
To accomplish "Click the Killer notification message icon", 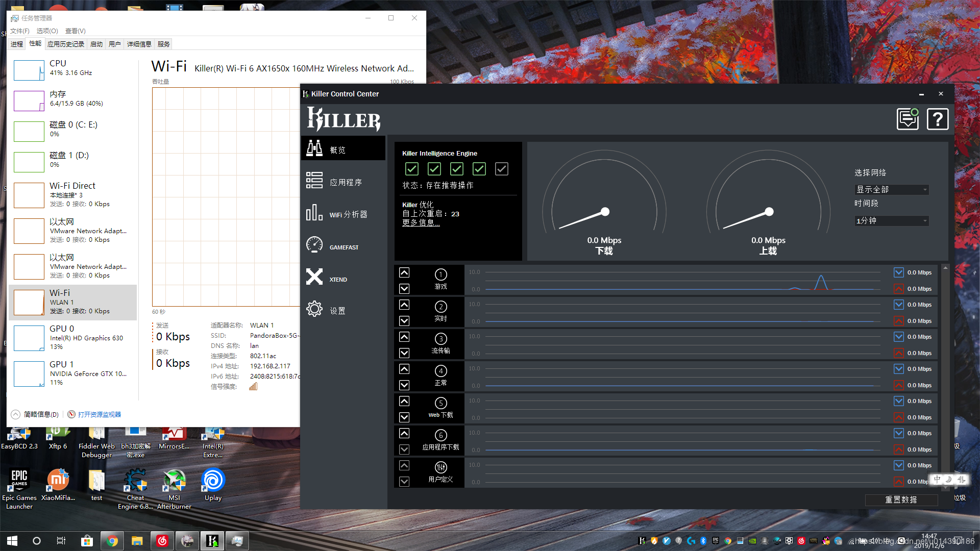I will coord(908,119).
